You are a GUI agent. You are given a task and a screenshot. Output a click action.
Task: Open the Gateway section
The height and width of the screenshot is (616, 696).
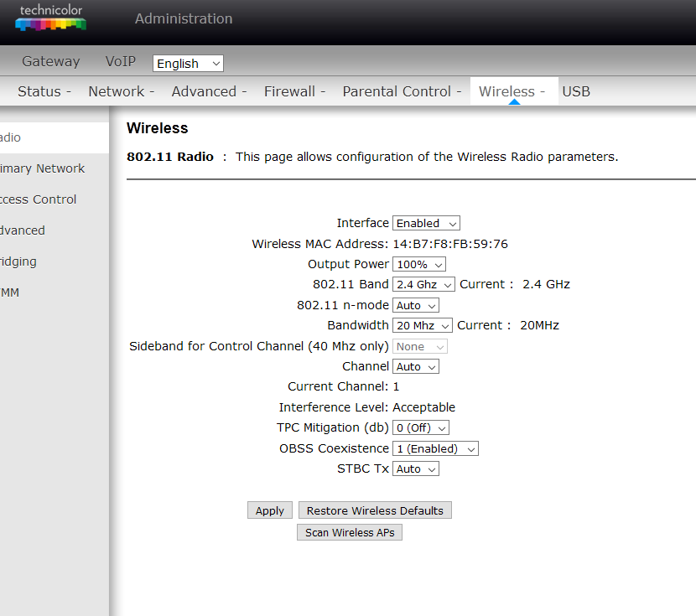pyautogui.click(x=51, y=61)
